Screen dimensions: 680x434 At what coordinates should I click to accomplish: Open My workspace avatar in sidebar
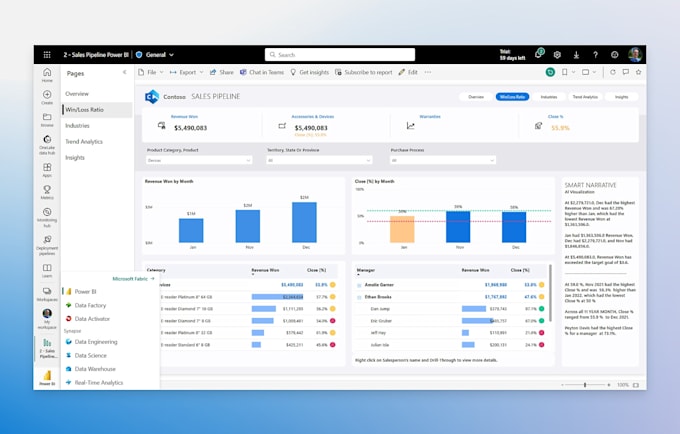(x=47, y=319)
